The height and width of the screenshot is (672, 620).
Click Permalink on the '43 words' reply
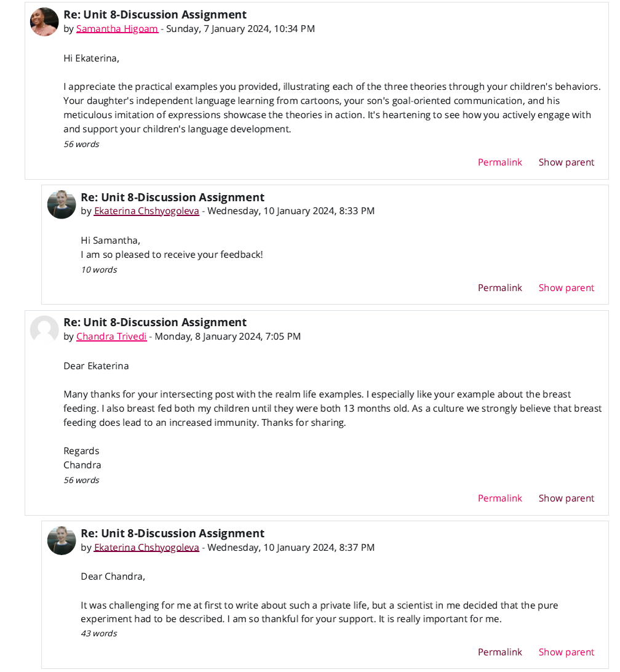(499, 652)
